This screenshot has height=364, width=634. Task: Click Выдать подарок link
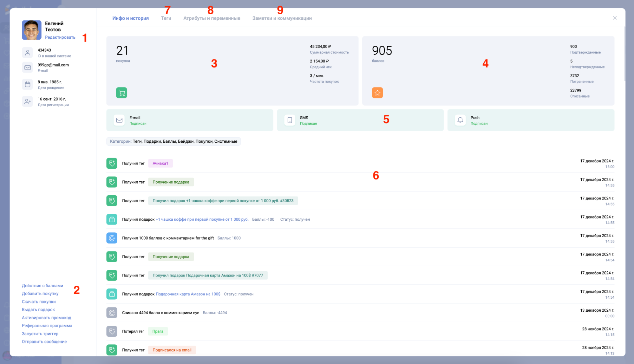tap(38, 310)
